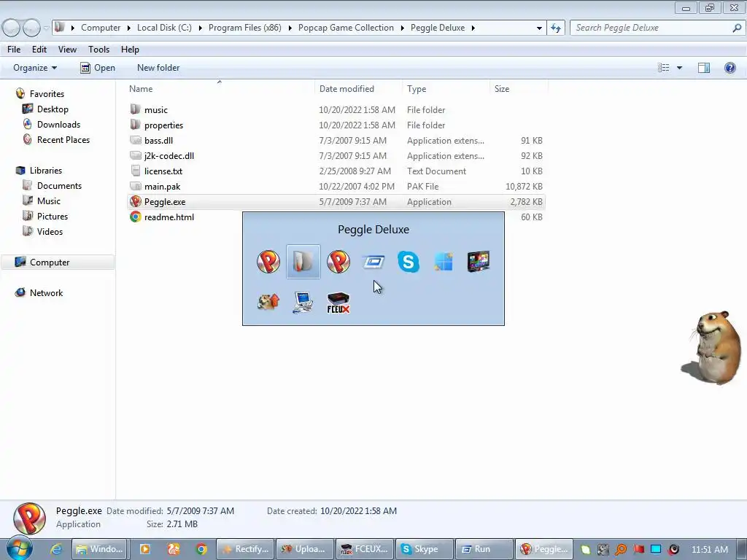Select Skype icon in task switcher
Image resolution: width=747 pixels, height=560 pixels.
409,262
